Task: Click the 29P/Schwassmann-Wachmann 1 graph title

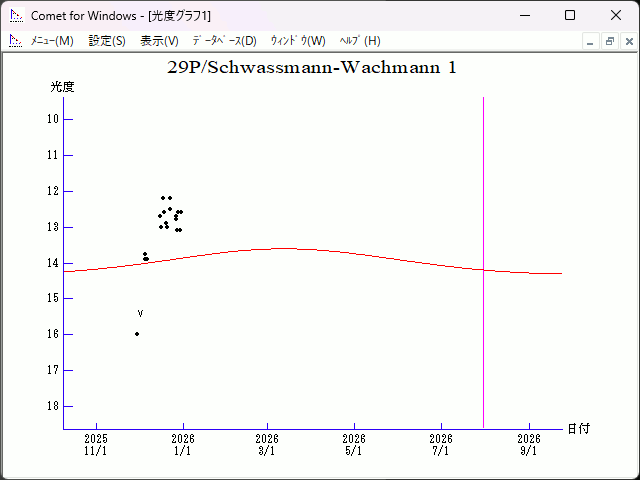Action: pos(312,68)
